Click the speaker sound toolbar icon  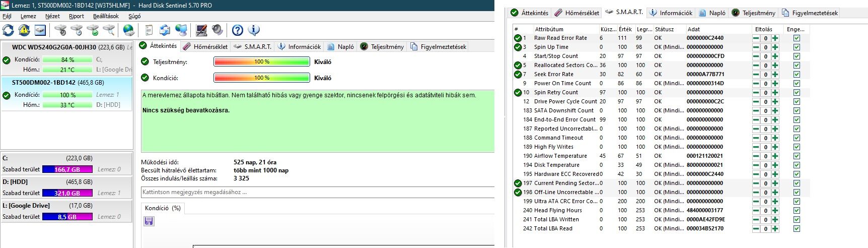(217, 30)
